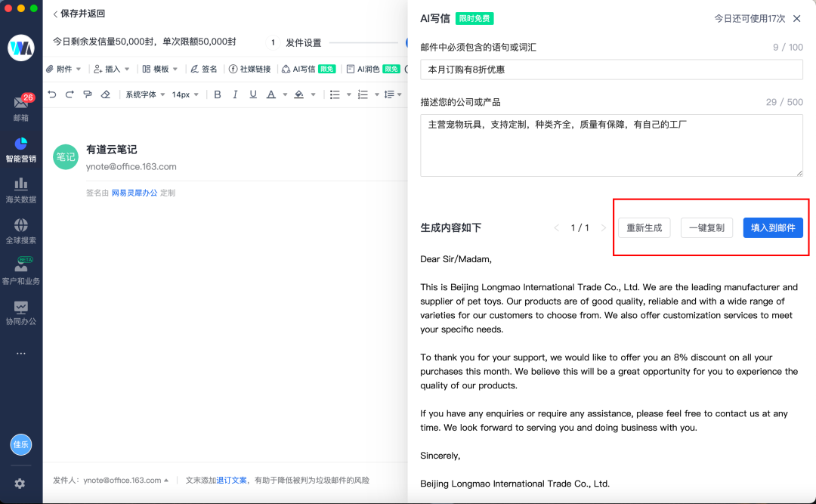Click the 填入到邮件 button
This screenshot has height=504, width=816.
(772, 227)
